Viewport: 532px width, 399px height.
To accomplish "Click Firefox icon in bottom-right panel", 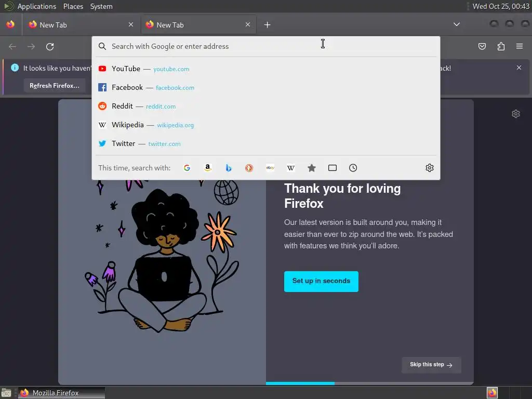I will (492, 393).
